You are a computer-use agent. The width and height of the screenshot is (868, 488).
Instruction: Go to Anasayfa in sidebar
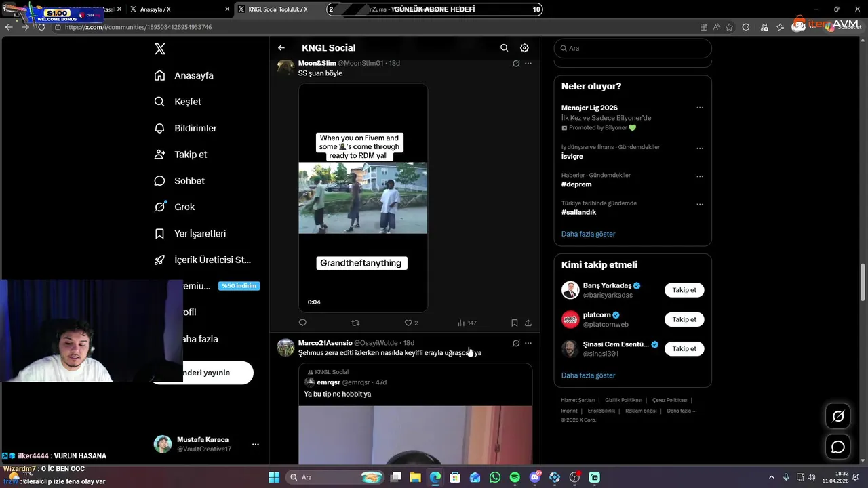[x=184, y=75]
